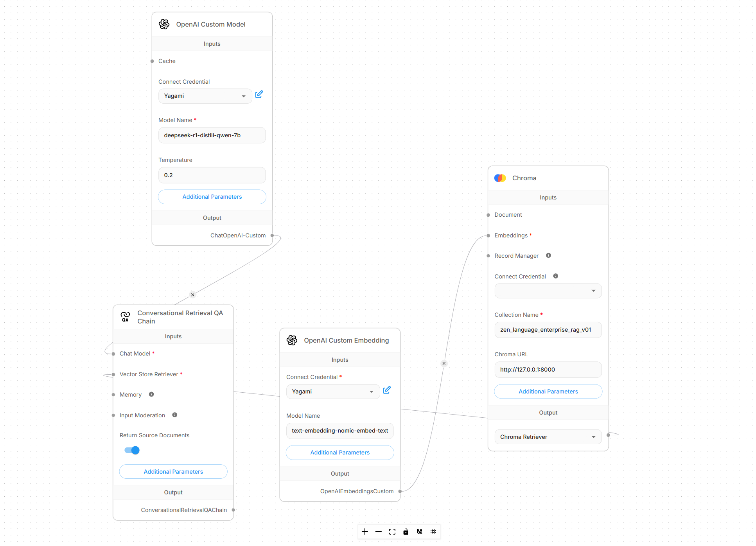The height and width of the screenshot is (546, 756).
Task: Open Additional Parameters in OpenAI Custom Embedding
Action: click(340, 453)
